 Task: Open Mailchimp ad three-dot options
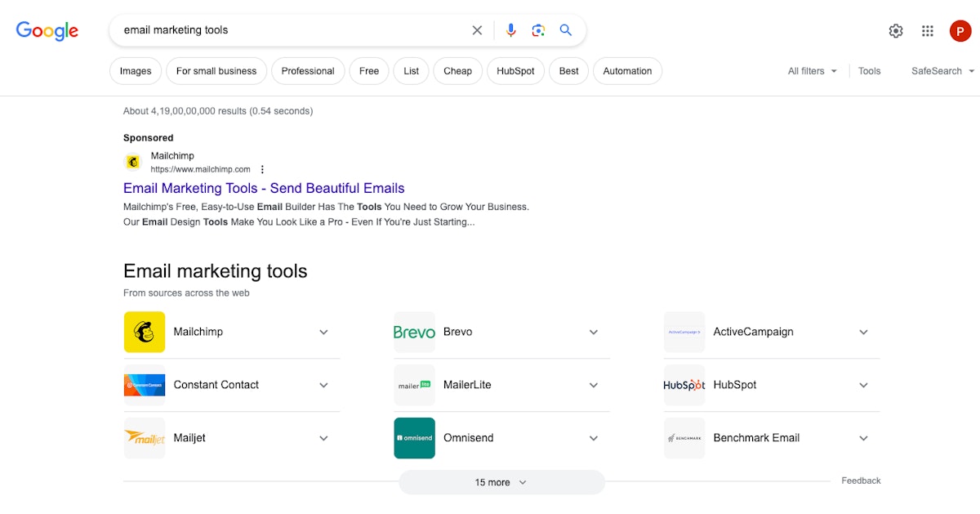pos(262,169)
